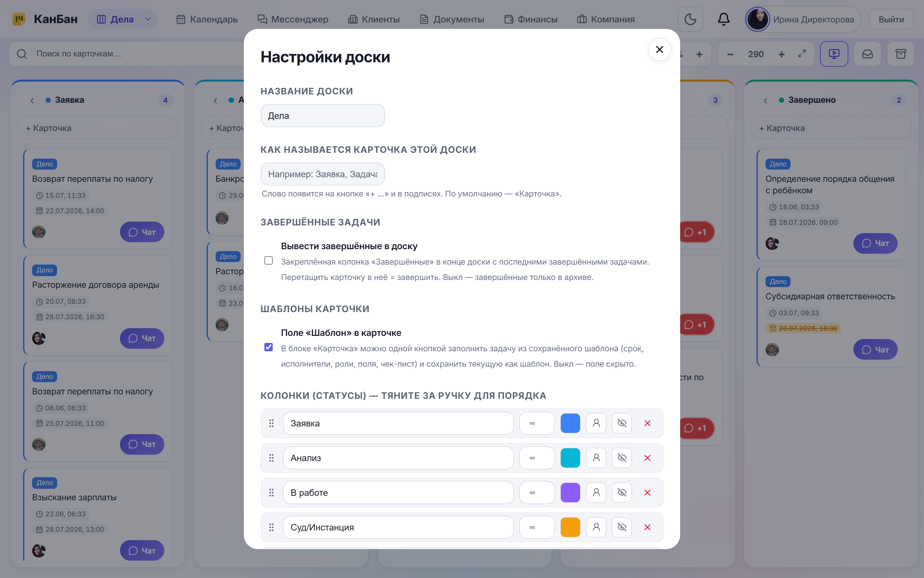Go to Документы section
The width and height of the screenshot is (924, 578).
452,19
